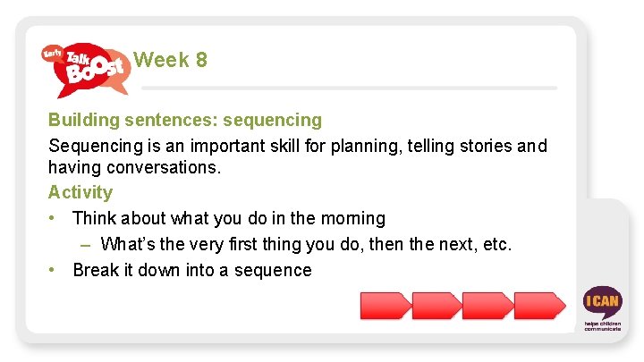Click the 'Building sentences: sequencing' heading
This screenshot has width=644, height=362.
(185, 120)
